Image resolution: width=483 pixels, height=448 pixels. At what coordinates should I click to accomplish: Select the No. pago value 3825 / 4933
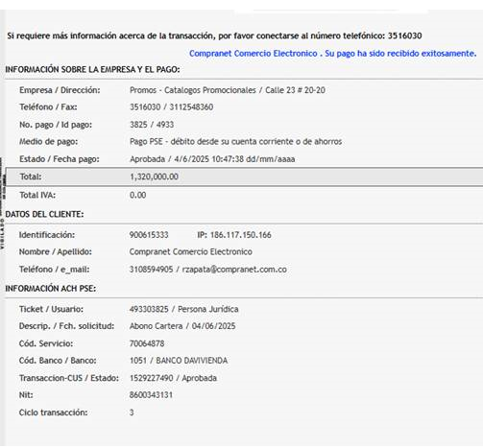(152, 125)
